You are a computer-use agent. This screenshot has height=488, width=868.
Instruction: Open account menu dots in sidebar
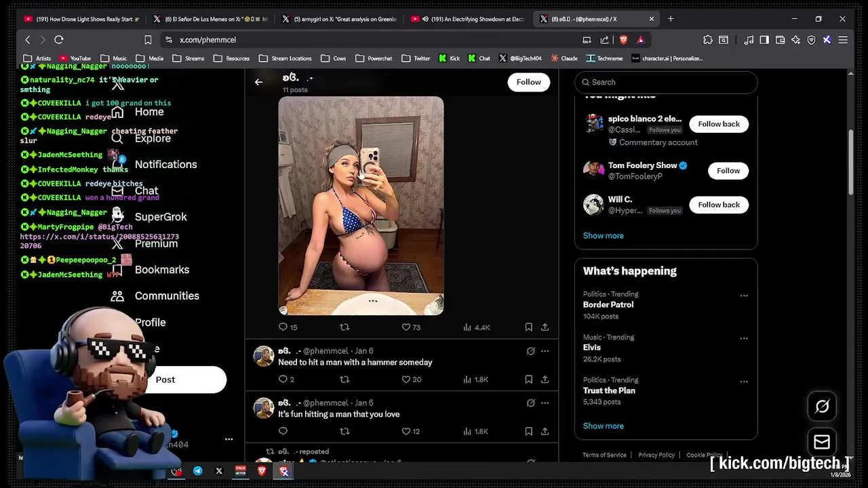pos(229,439)
